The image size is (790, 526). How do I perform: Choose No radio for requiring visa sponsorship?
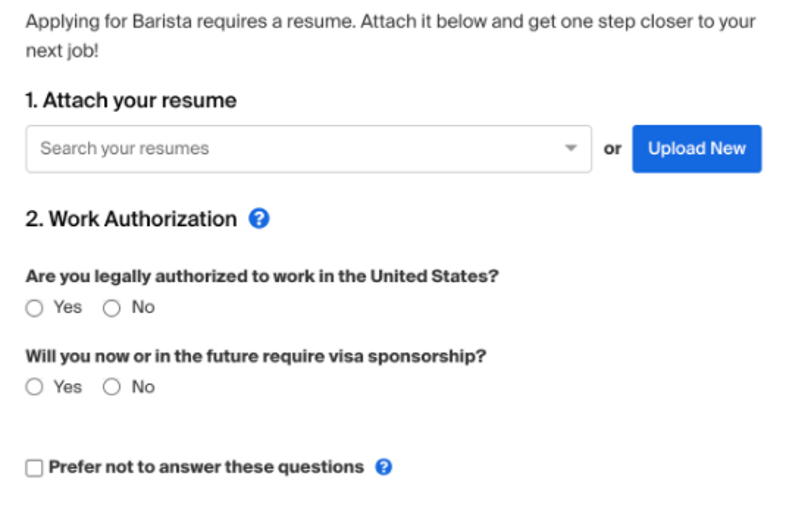112,387
